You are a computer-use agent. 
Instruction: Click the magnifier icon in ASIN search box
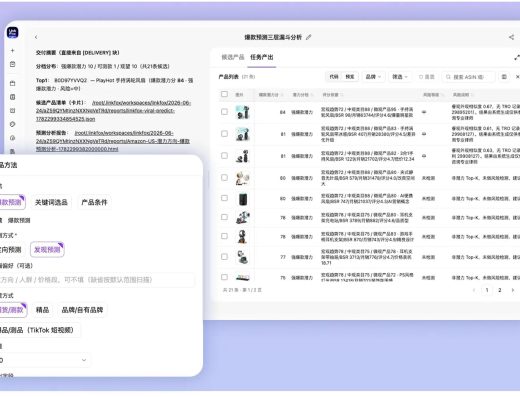coord(448,77)
